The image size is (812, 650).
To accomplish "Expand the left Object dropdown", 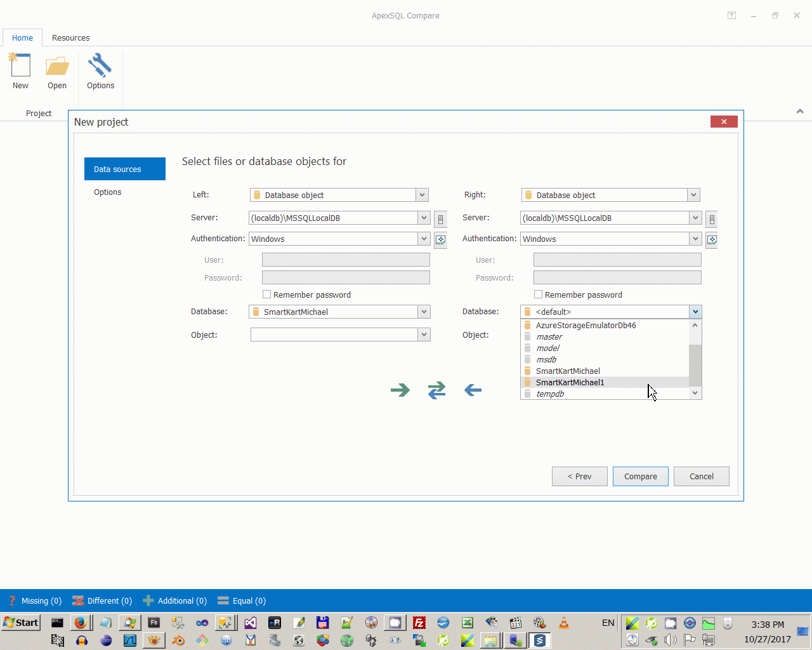I will (x=424, y=335).
